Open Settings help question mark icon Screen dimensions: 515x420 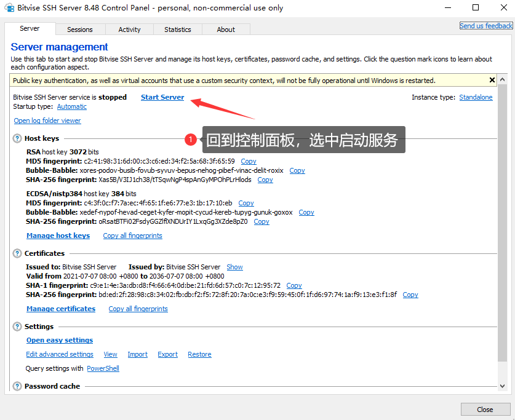(x=17, y=327)
